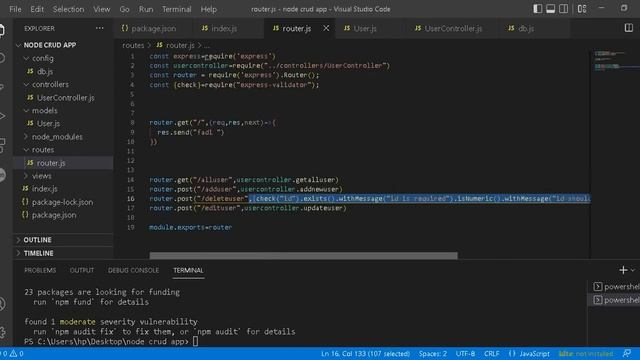Image resolution: width=640 pixels, height=360 pixels.
Task: Open package-lock.json in the explorer
Action: pos(62,202)
